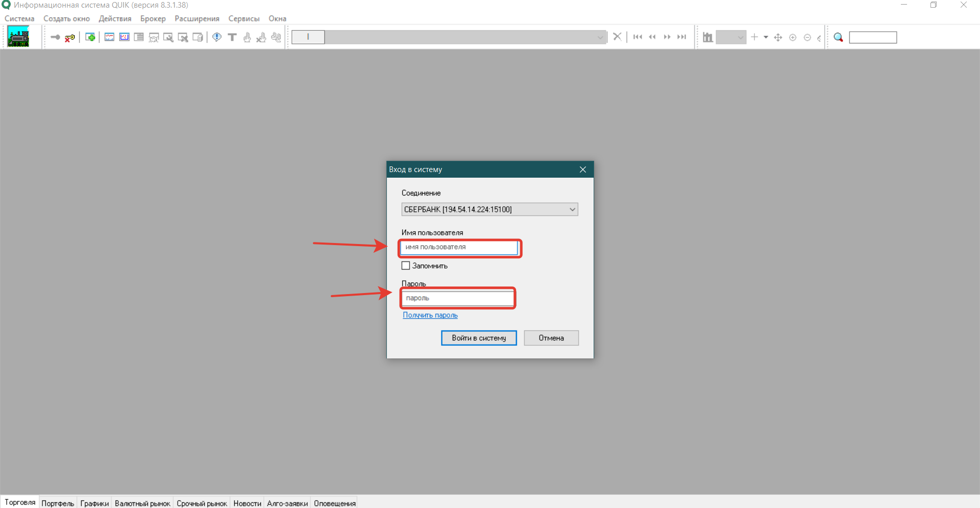Open the Система menu
The width and height of the screenshot is (980, 508).
[x=19, y=18]
